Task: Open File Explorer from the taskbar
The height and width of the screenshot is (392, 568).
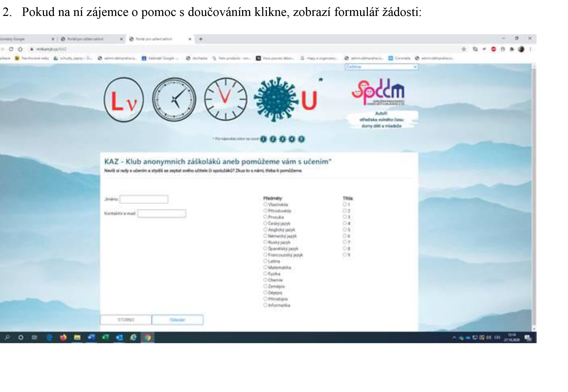Action: [x=77, y=337]
